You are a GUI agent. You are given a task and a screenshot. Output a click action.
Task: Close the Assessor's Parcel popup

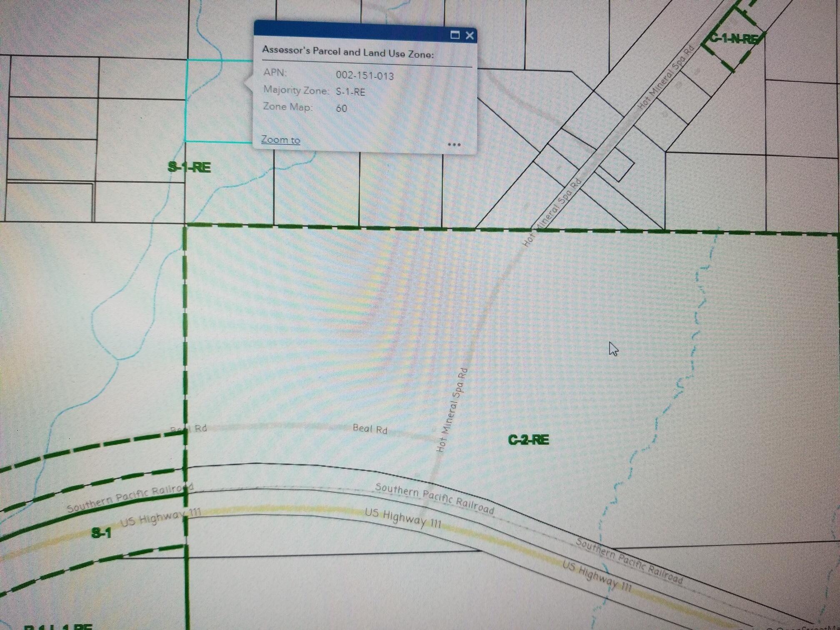(470, 35)
